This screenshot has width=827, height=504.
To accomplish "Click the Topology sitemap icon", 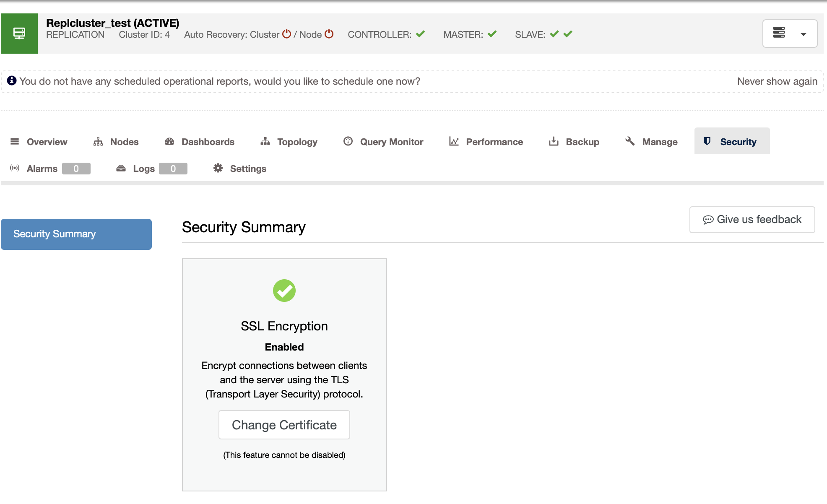I will point(265,141).
